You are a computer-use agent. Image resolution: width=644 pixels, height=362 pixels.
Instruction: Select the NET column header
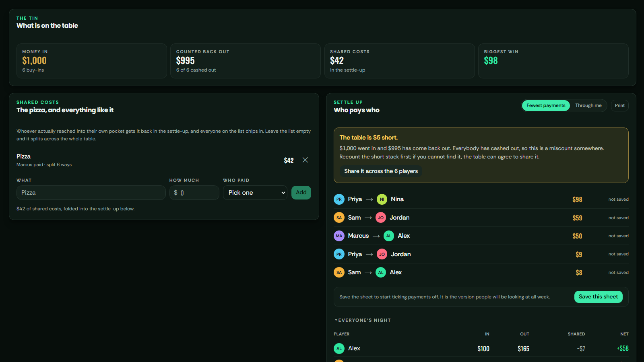click(x=624, y=334)
